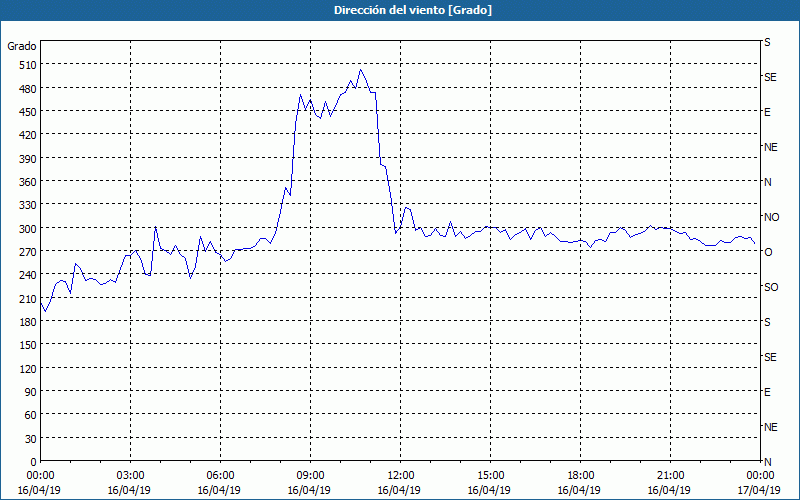Click the 'NO' compass label on the right axis

click(x=771, y=217)
